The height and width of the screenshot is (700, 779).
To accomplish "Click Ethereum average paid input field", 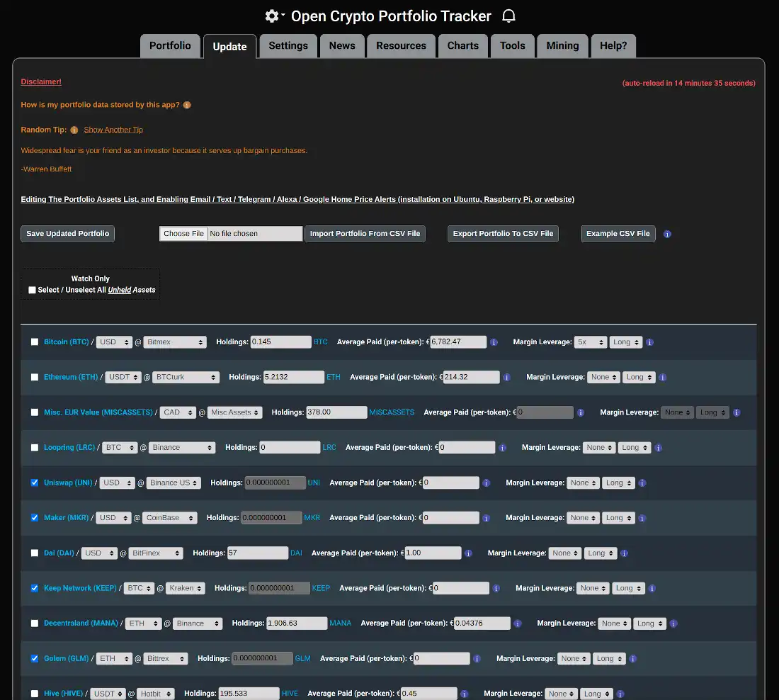I will pos(472,378).
